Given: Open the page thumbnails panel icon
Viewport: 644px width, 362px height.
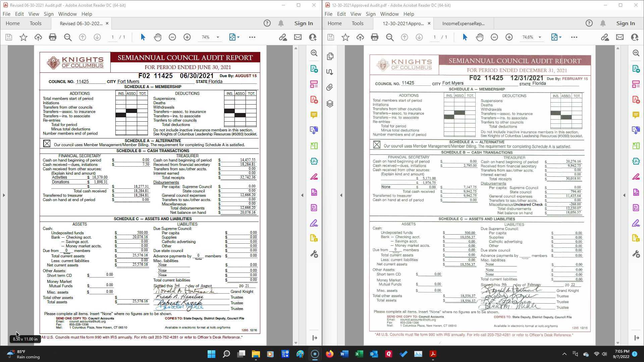Looking at the screenshot, I should click(330, 56).
